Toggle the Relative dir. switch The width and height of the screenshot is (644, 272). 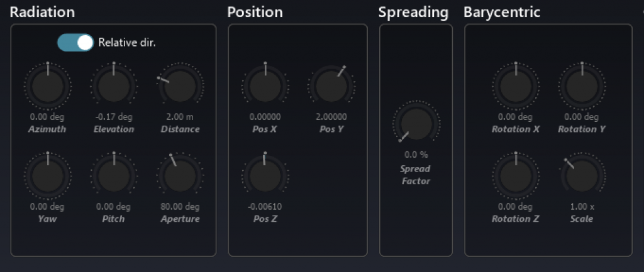click(75, 43)
